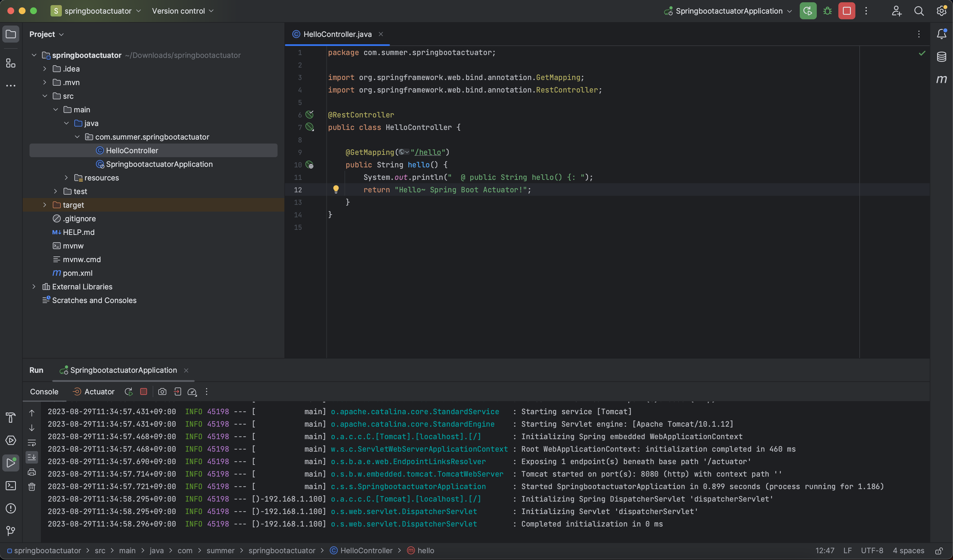Viewport: 953px width, 560px height.
Task: Click the request mapping gutter icon on line 10
Action: point(310,165)
